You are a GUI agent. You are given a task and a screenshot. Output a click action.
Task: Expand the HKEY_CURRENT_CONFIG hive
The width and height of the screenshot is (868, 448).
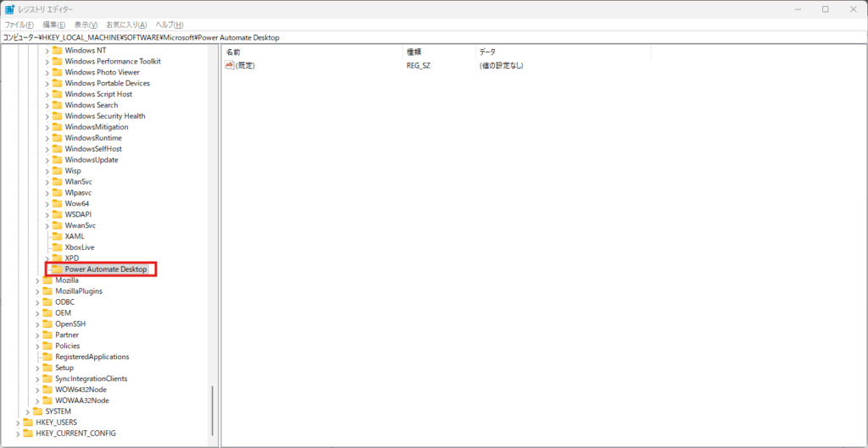[x=19, y=434]
